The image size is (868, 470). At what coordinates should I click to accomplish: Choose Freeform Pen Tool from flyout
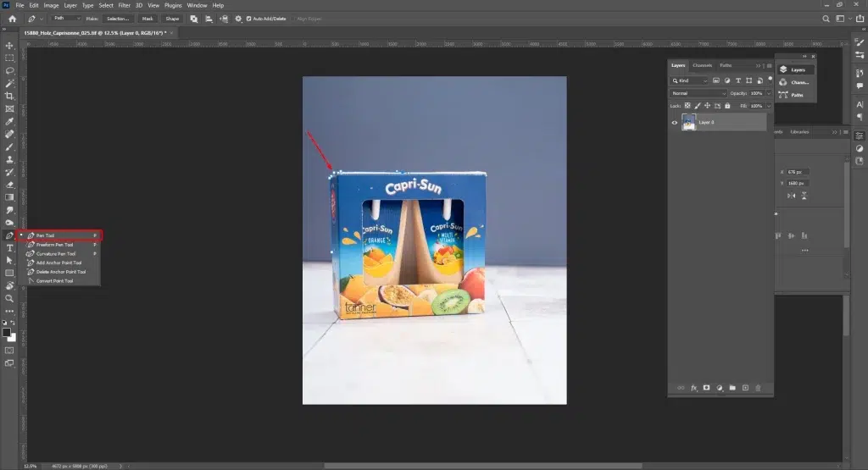coord(54,245)
